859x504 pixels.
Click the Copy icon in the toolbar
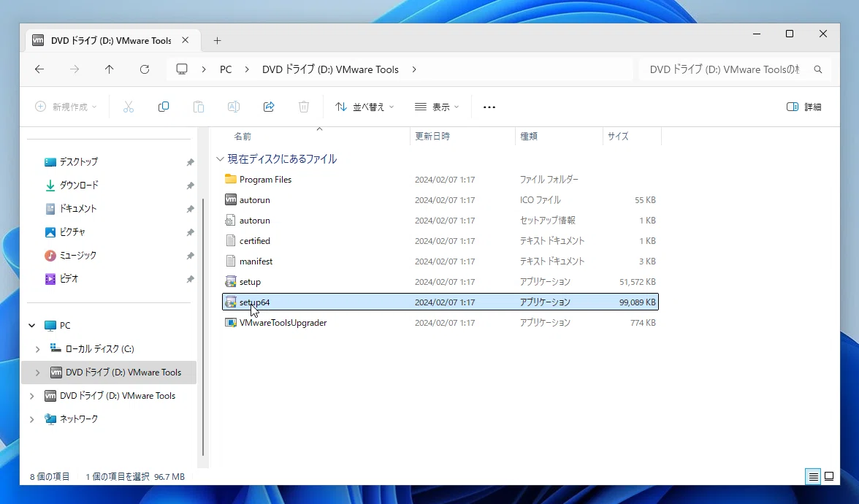tap(164, 107)
